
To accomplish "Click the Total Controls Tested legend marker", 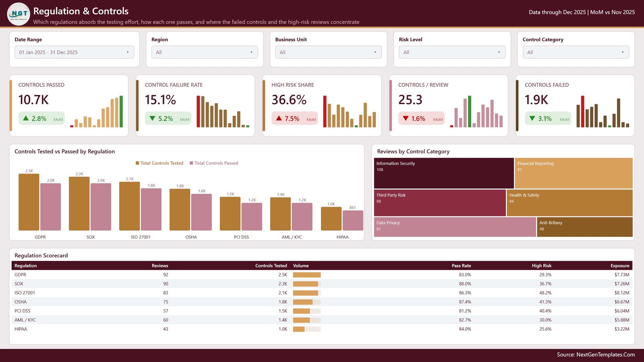I will (137, 163).
